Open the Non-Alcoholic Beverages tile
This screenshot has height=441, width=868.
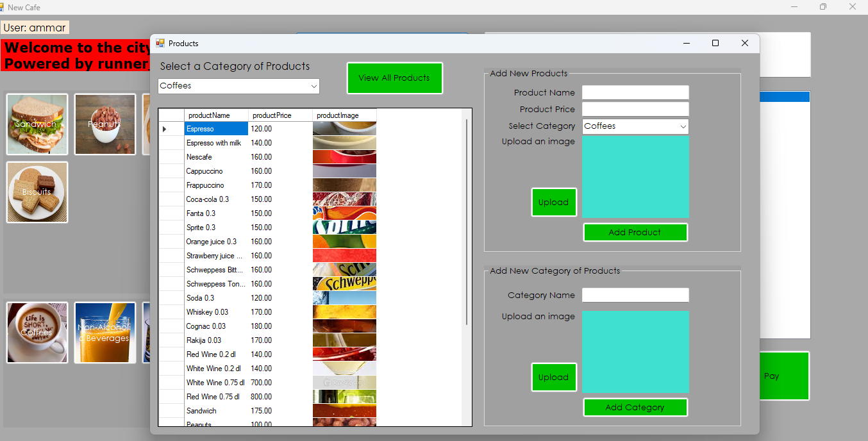pos(104,333)
